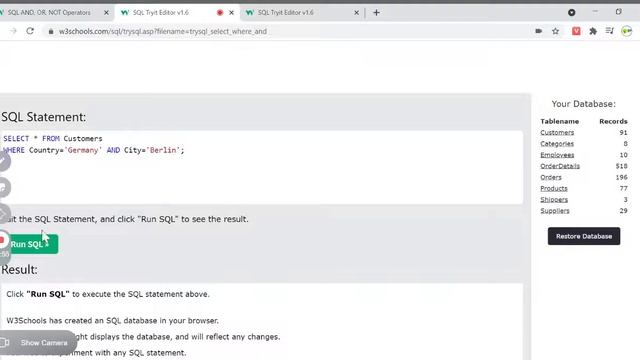This screenshot has width=640, height=360.
Task: Click the dark circle icon in tab strip
Action: pyautogui.click(x=571, y=13)
